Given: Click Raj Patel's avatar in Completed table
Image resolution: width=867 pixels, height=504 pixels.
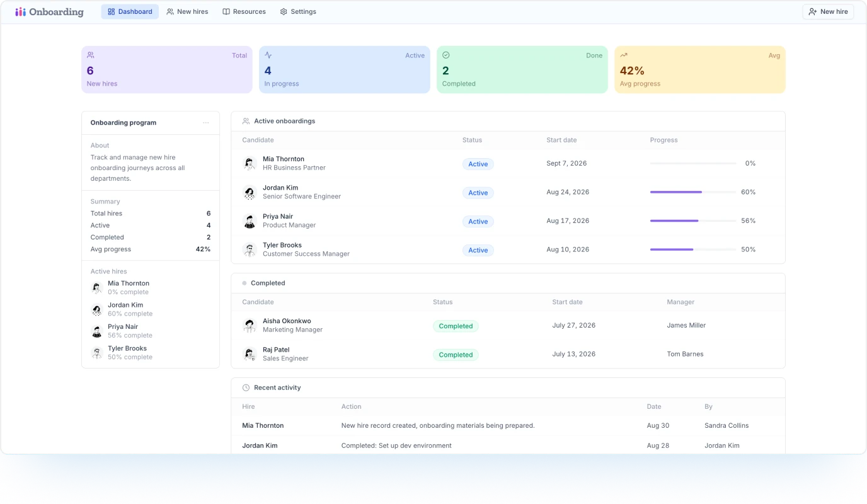Looking at the screenshot, I should (250, 354).
